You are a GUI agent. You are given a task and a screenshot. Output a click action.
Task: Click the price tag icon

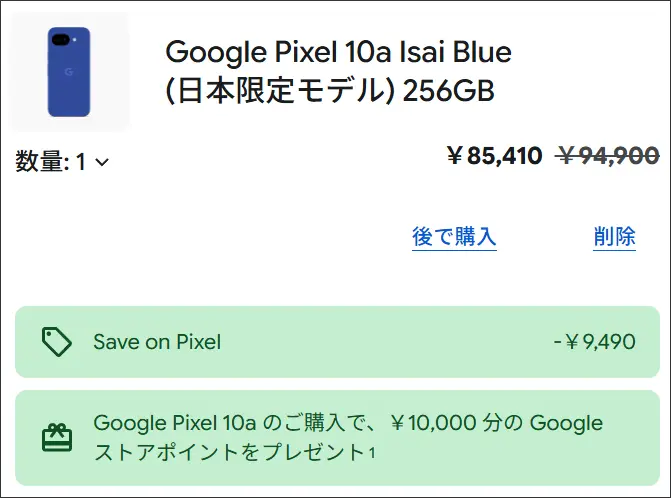pos(56,342)
